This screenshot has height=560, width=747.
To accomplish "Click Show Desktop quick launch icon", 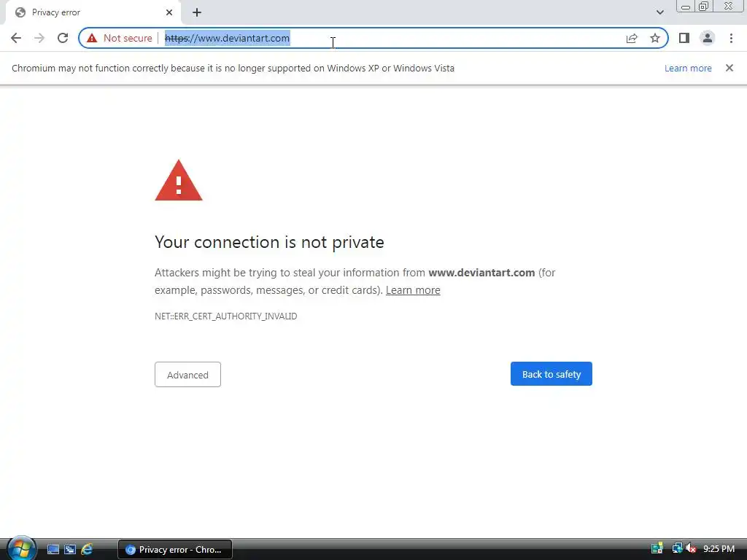I will click(x=53, y=550).
